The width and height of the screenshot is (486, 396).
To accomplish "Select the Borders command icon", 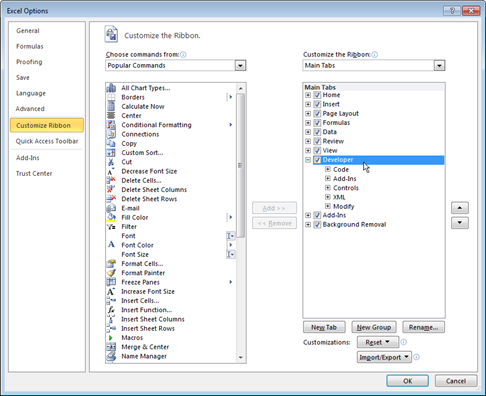I will pyautogui.click(x=111, y=97).
